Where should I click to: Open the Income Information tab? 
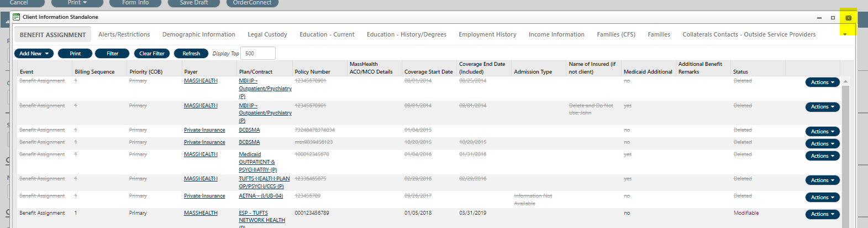pos(556,34)
